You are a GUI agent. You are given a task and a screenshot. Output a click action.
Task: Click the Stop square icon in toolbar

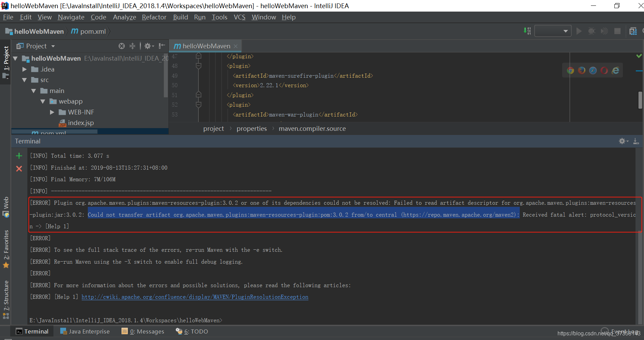(x=617, y=31)
